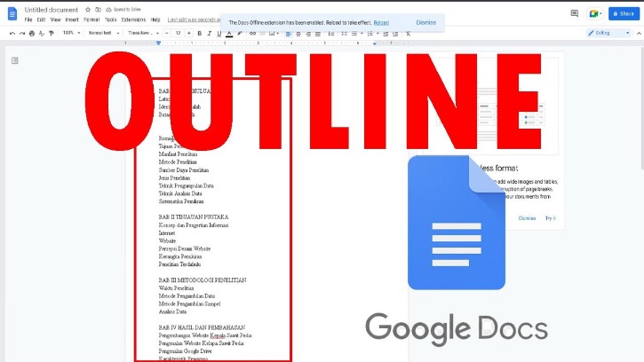
Task: Open the Insert menu
Action: pyautogui.click(x=72, y=20)
